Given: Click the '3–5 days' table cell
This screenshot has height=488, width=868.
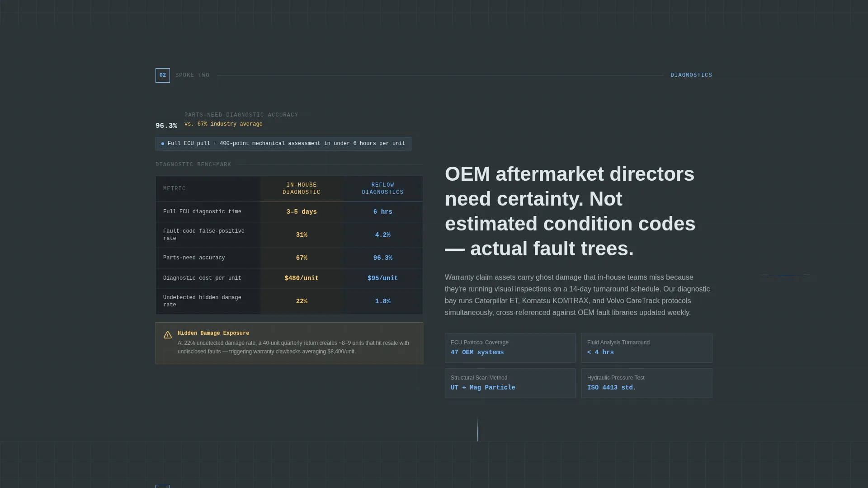Looking at the screenshot, I should (302, 212).
